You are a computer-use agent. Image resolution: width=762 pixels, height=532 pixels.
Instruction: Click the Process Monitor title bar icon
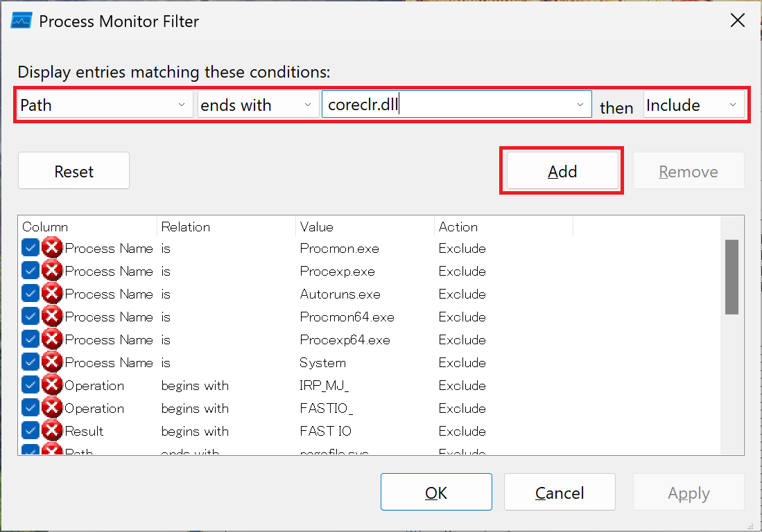21,21
